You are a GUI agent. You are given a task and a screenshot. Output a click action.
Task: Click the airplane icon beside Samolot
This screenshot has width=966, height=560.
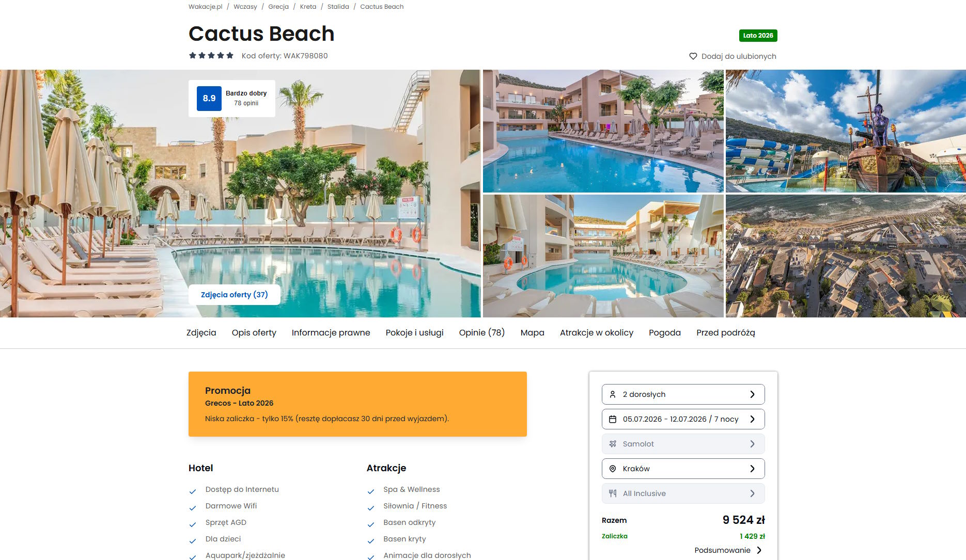(613, 444)
